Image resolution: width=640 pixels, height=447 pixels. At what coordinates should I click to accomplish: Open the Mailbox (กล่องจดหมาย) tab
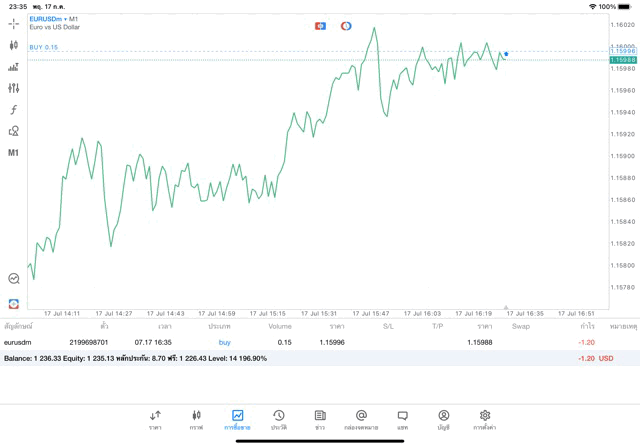pyautogui.click(x=361, y=419)
